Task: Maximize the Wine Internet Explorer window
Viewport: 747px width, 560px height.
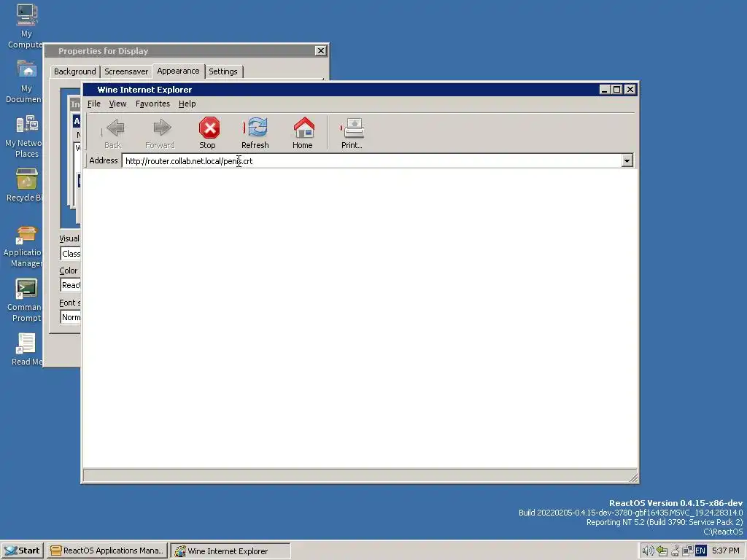Action: click(x=617, y=90)
